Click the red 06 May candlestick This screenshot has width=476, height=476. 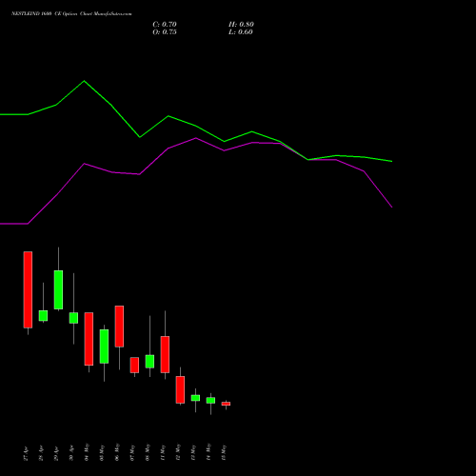[x=119, y=327]
